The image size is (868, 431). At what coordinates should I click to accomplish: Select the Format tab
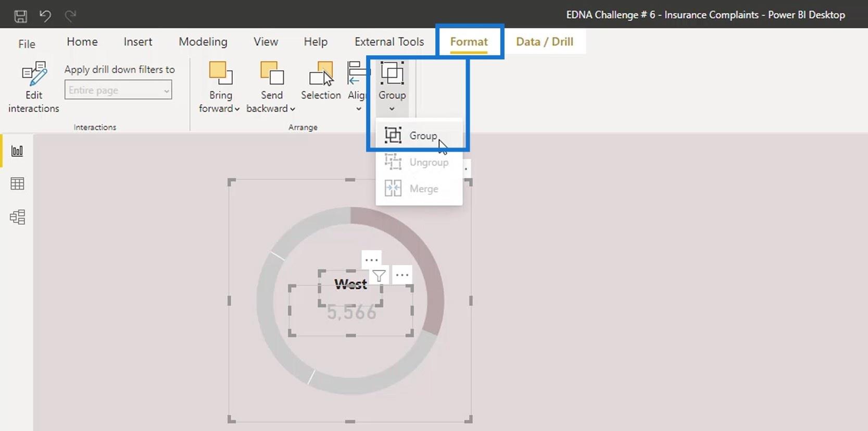click(x=469, y=42)
